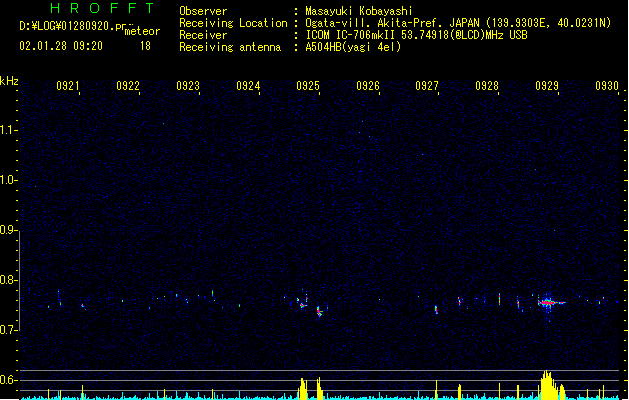Click the 0.6 kHz axis label
This screenshot has width=629, height=400.
8,380
